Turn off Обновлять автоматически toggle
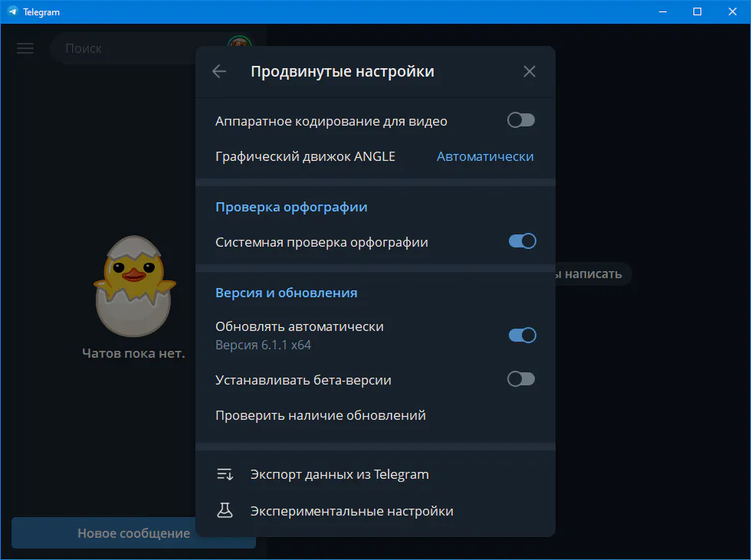The width and height of the screenshot is (751, 560). 522,335
